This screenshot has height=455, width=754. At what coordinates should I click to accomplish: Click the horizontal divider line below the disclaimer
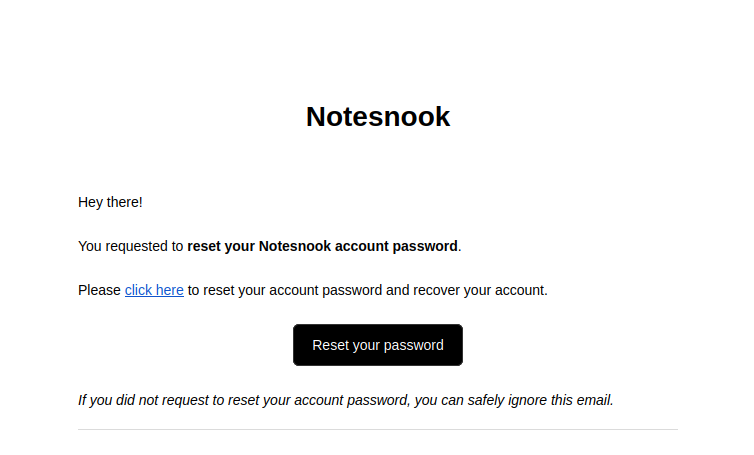point(378,429)
